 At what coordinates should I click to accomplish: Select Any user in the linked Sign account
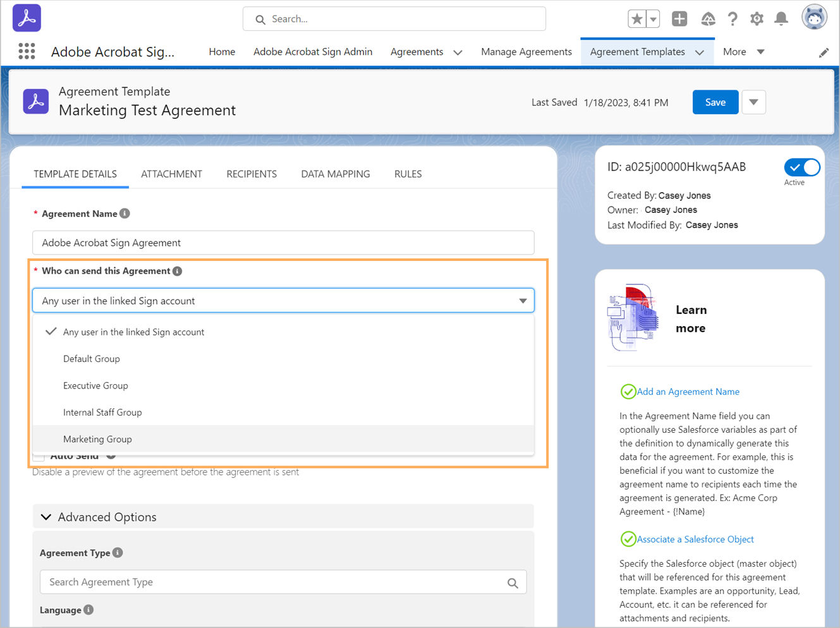(x=283, y=332)
